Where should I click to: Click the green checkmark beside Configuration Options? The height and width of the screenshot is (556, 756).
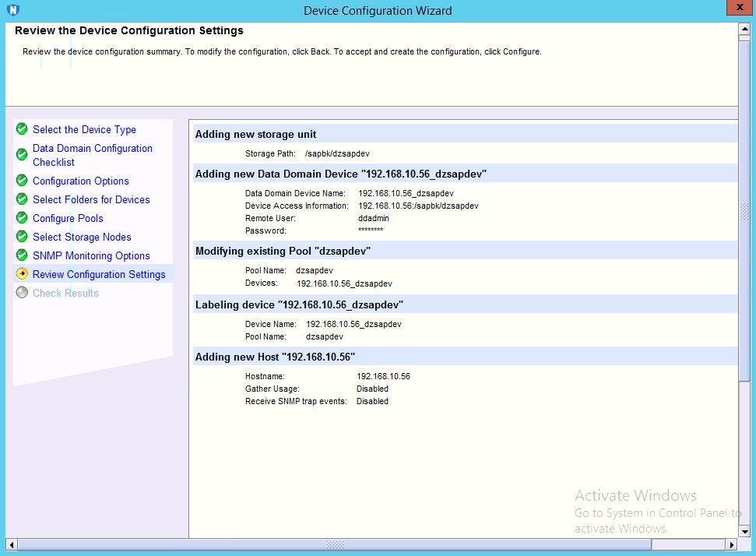click(x=22, y=181)
